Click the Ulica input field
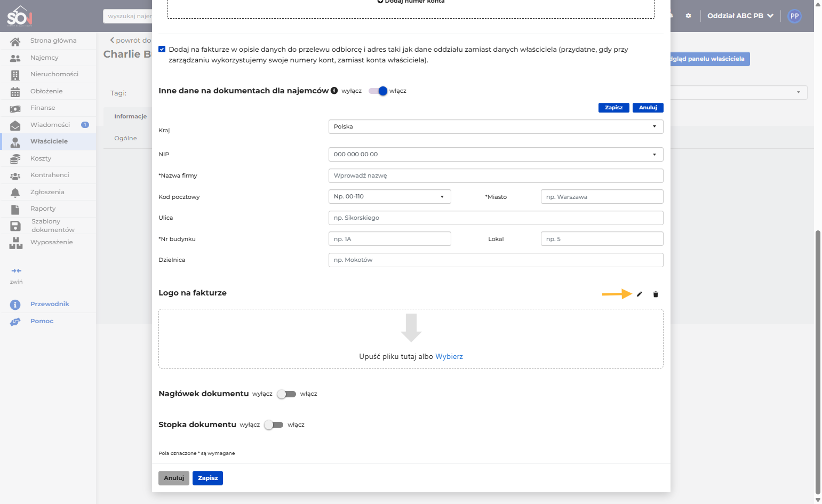The width and height of the screenshot is (822, 504). (496, 218)
